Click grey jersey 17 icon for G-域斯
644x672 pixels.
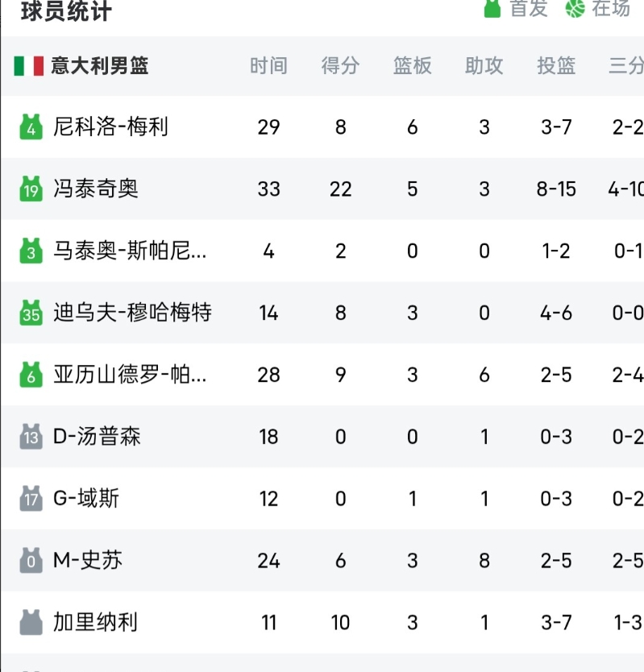[31, 499]
